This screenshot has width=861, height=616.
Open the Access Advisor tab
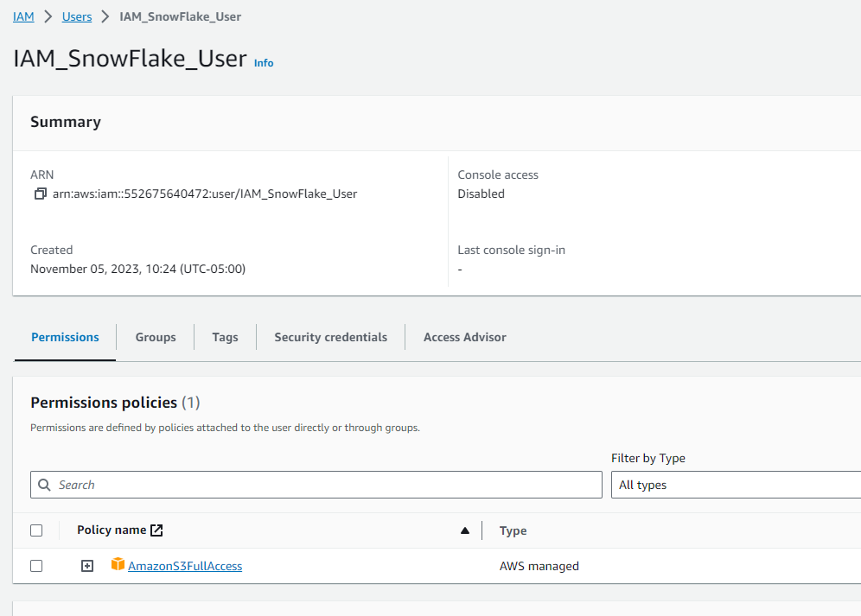(x=464, y=337)
